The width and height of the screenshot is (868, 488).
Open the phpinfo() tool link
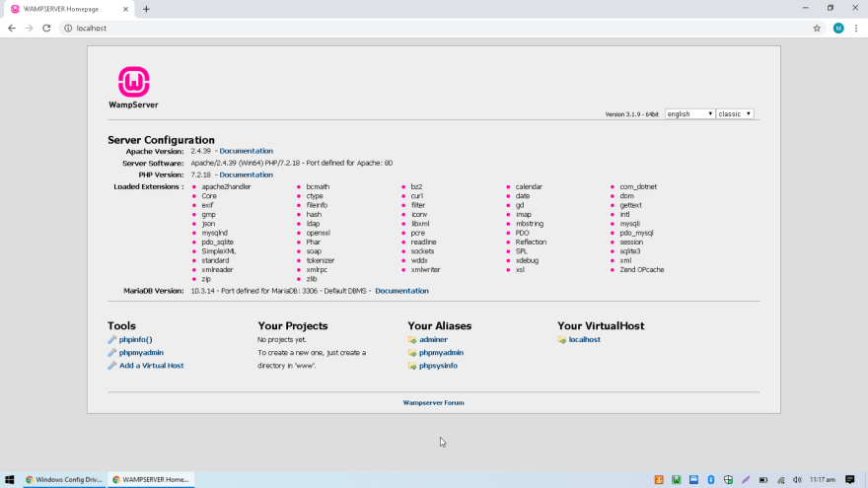tap(136, 340)
